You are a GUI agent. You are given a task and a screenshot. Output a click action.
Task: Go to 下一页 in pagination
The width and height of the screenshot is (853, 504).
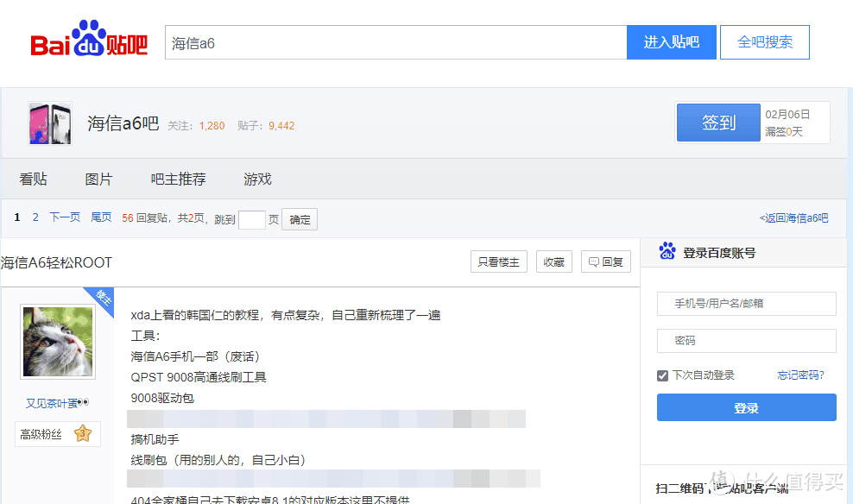[x=65, y=218]
